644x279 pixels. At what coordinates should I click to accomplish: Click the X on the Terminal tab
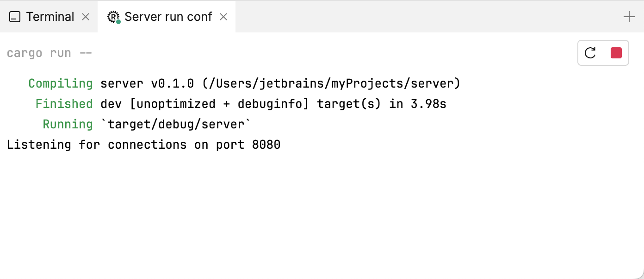85,16
